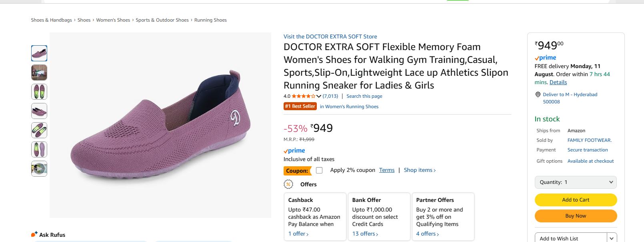This screenshot has width=644, height=242.
Task: Select "Running Shoes" in the breadcrumb
Action: click(x=210, y=20)
